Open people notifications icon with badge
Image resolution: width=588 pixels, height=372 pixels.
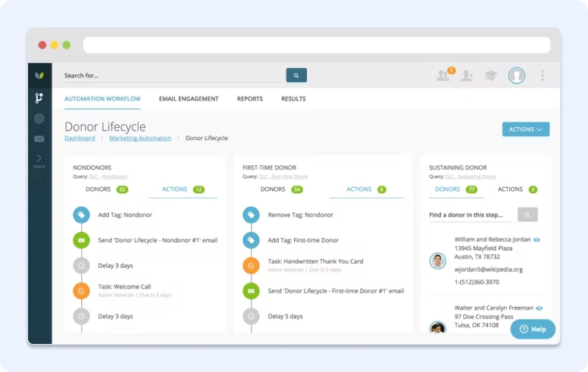(x=445, y=75)
